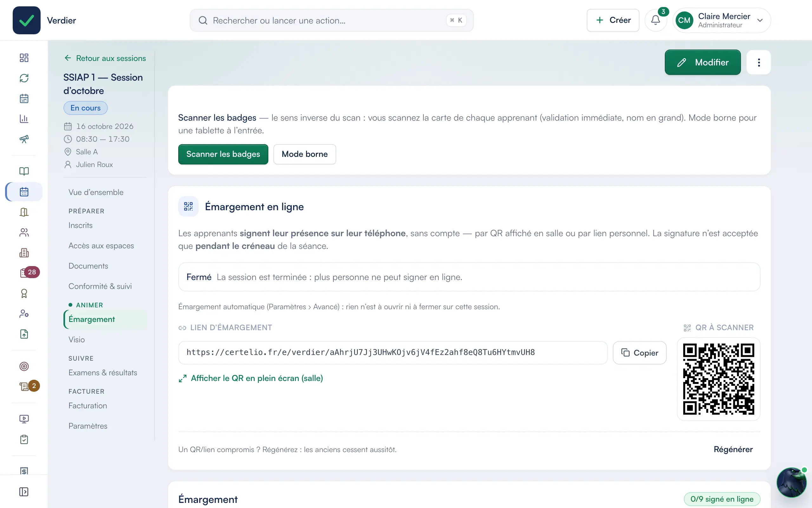Open the Visio section
This screenshot has height=508, width=812.
point(76,340)
